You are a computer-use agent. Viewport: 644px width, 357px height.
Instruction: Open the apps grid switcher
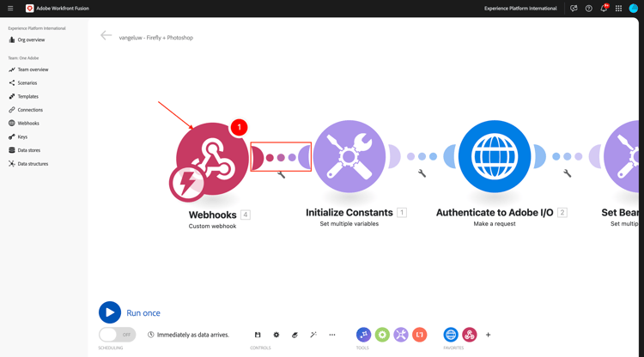pos(618,9)
